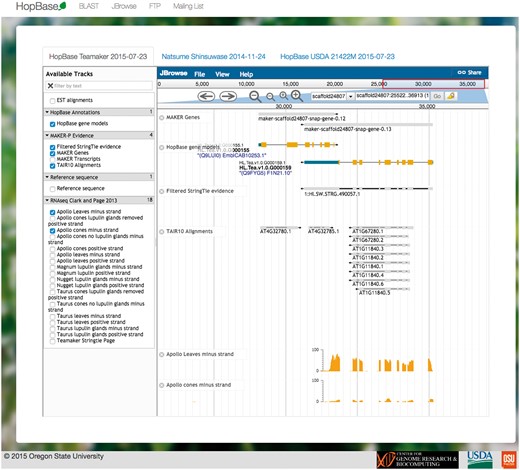Click the JBrowse brand label
520x470 pixels.
[x=174, y=73]
